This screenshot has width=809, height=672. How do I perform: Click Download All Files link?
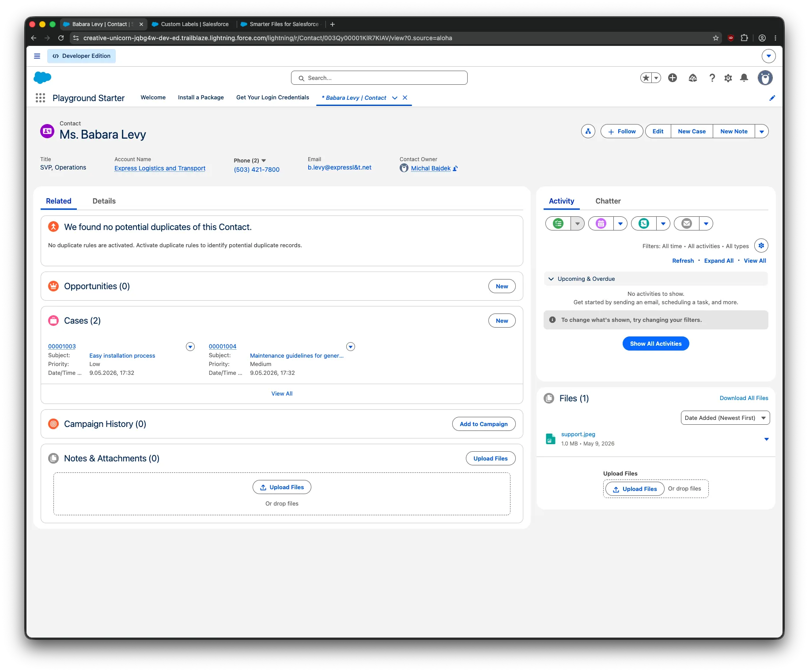pos(744,398)
